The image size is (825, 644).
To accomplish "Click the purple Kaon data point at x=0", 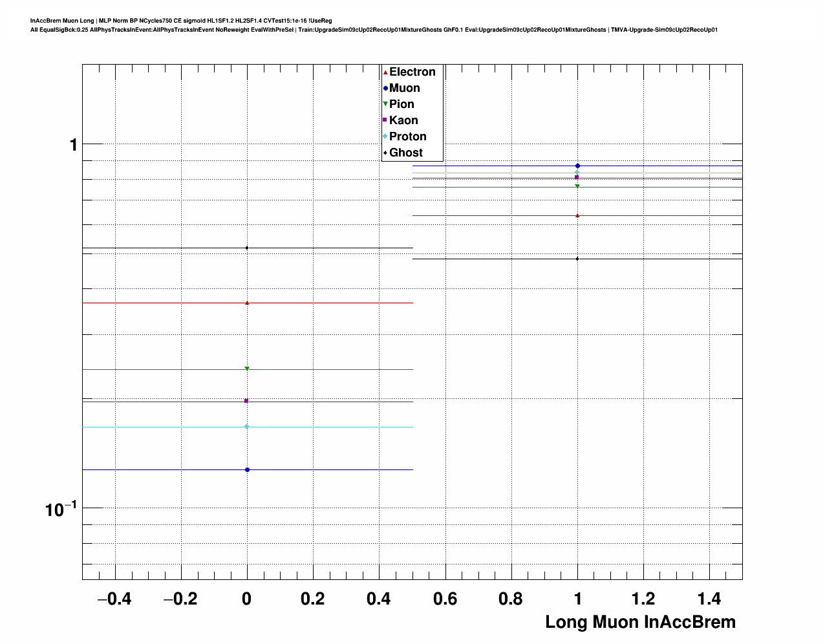I will coord(247,401).
